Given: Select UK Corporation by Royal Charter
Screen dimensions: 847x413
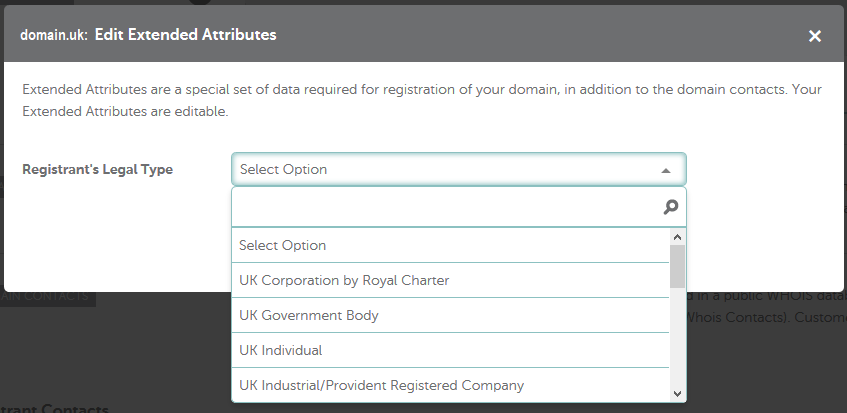Looking at the screenshot, I should pos(451,280).
